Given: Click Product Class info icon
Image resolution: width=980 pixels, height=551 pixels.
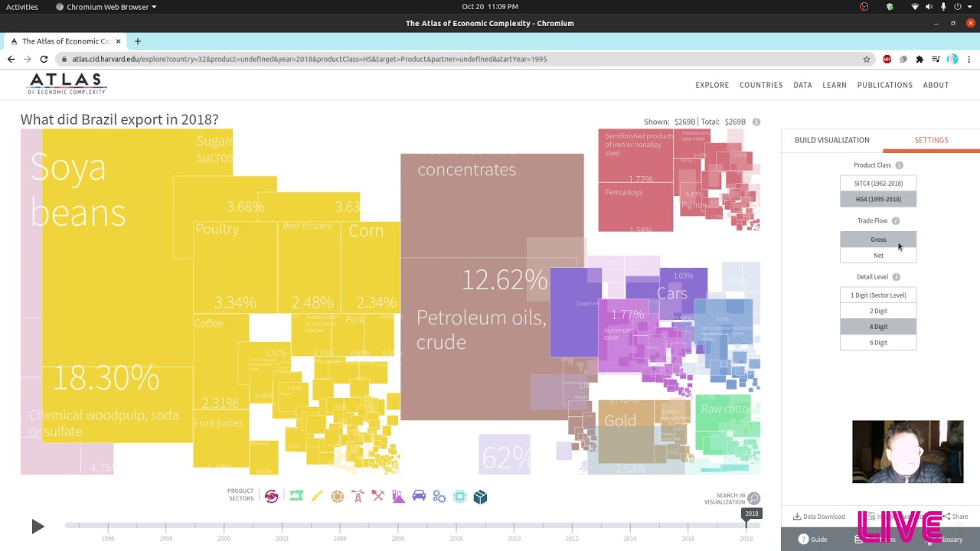Looking at the screenshot, I should tap(900, 165).
